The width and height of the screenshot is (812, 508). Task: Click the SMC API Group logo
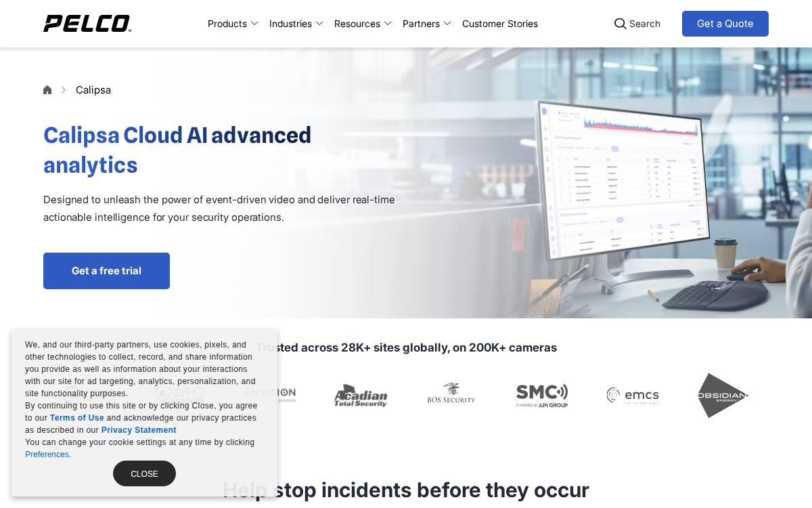(542, 396)
